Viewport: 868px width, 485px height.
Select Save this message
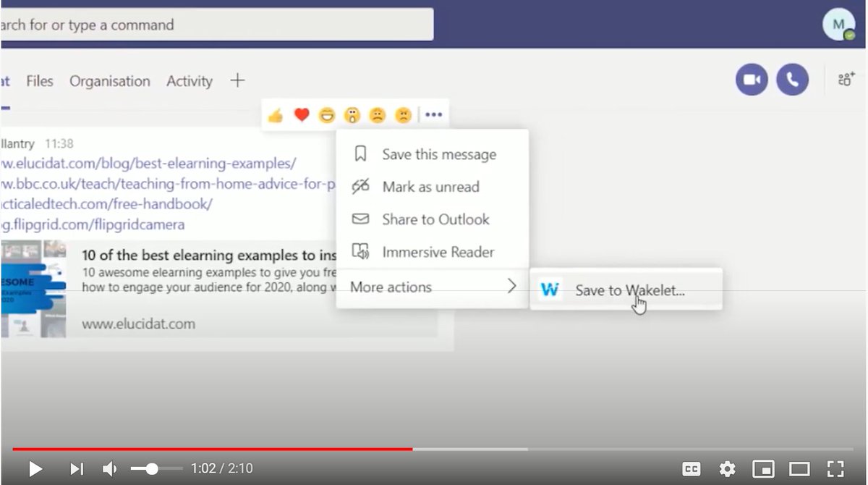[x=433, y=154]
